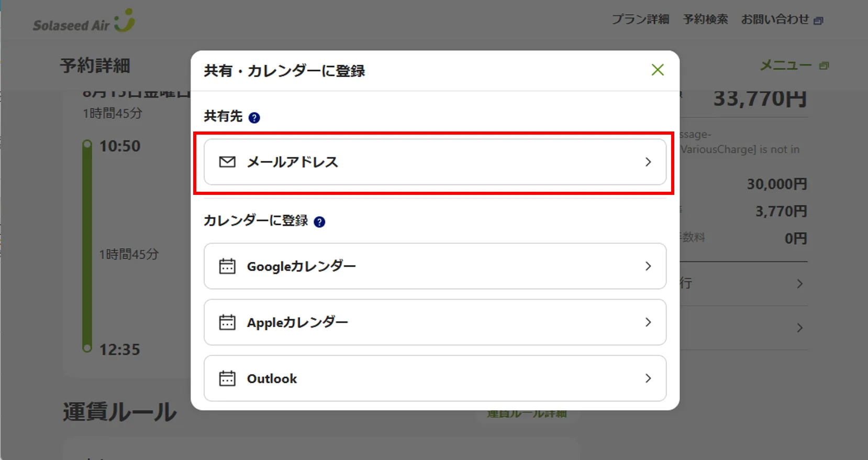Expand the Appleカレンダー chevron arrow
Image resolution: width=868 pixels, height=460 pixels.
click(x=648, y=322)
